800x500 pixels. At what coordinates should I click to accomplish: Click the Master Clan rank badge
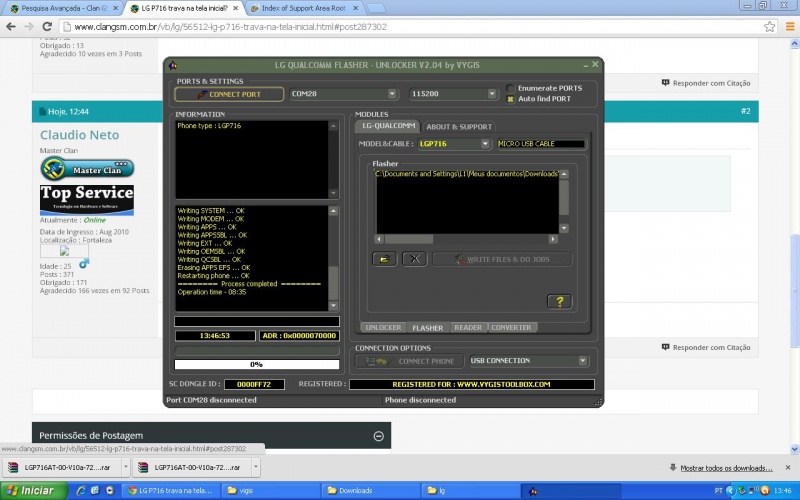87,169
